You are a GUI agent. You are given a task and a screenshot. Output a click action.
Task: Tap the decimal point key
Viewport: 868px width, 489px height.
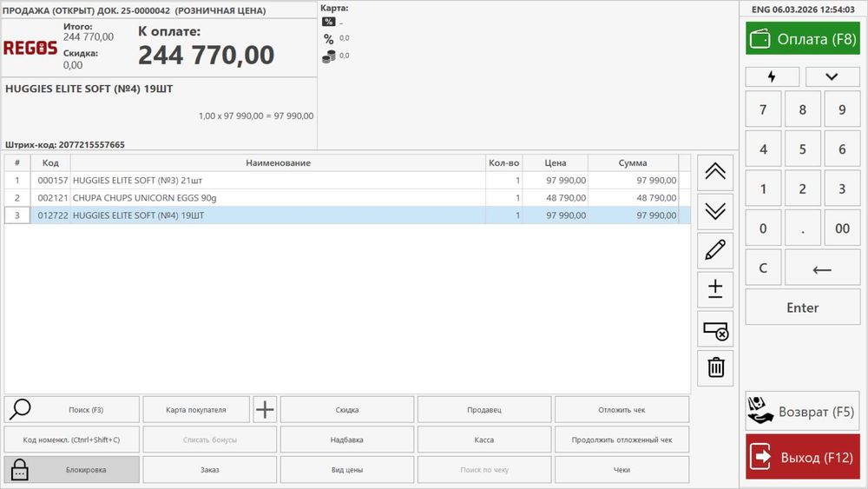click(803, 228)
